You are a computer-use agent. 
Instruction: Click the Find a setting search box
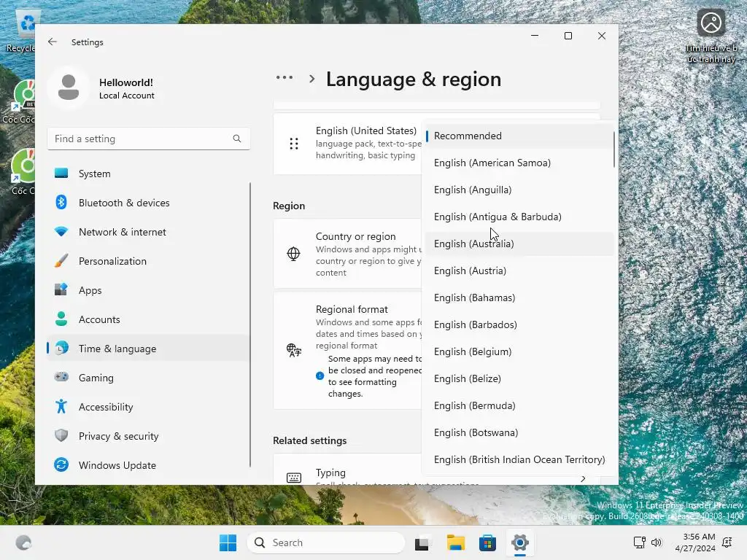pos(148,139)
